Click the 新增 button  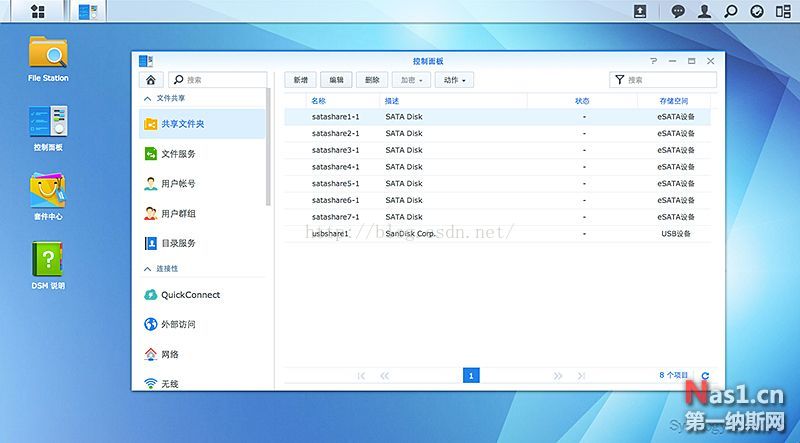(x=301, y=79)
